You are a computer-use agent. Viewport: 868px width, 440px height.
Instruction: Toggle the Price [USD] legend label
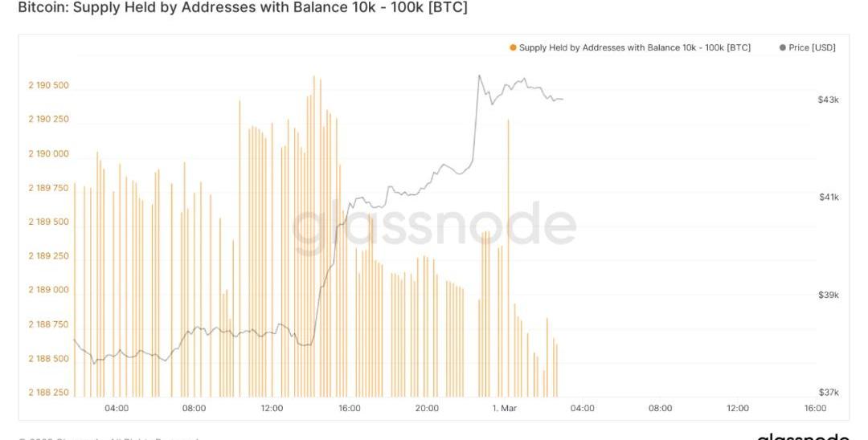pyautogui.click(x=812, y=48)
